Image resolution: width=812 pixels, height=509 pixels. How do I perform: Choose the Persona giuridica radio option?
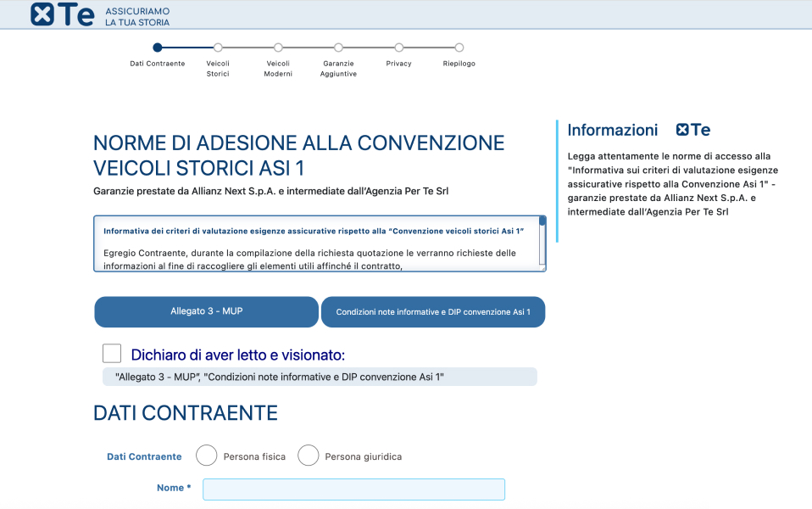[309, 456]
